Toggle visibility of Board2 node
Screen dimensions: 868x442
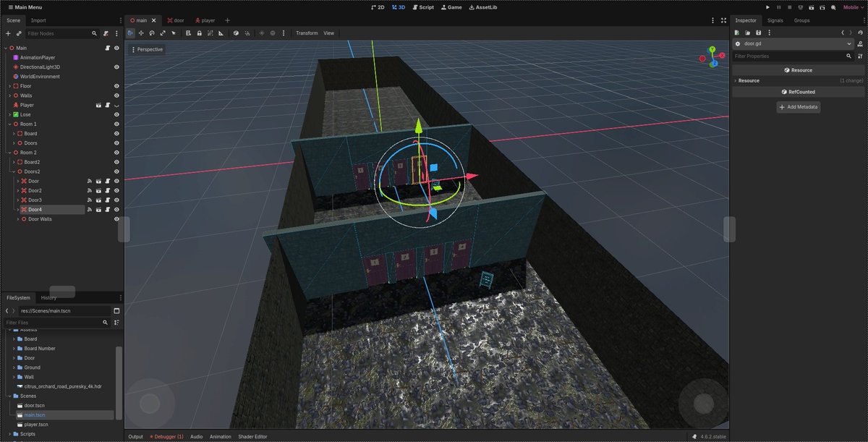coord(116,162)
